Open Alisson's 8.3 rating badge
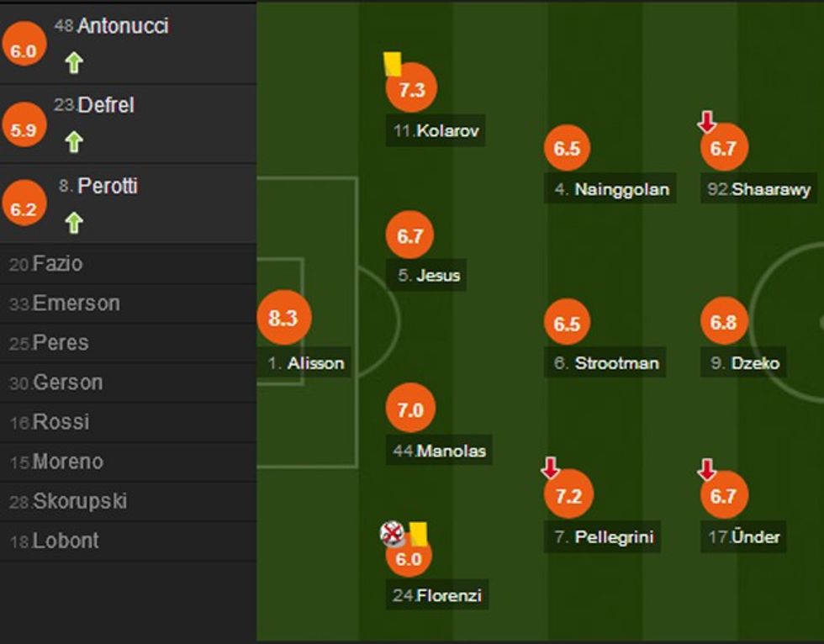This screenshot has height=644, width=824. 283,319
